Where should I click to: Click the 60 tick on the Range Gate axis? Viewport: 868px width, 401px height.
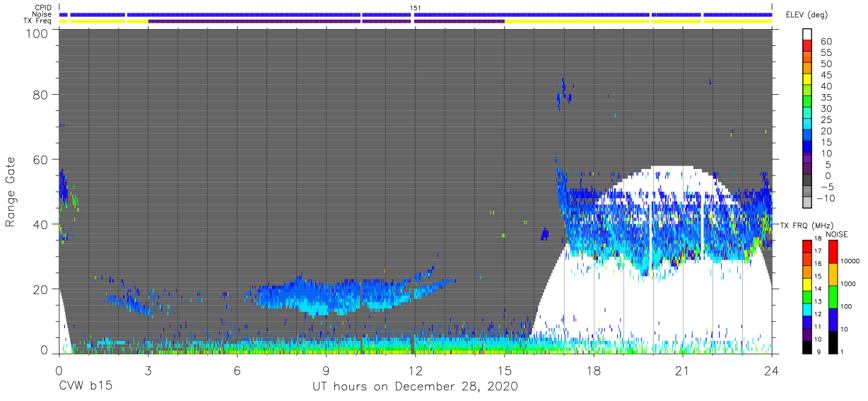pos(41,159)
